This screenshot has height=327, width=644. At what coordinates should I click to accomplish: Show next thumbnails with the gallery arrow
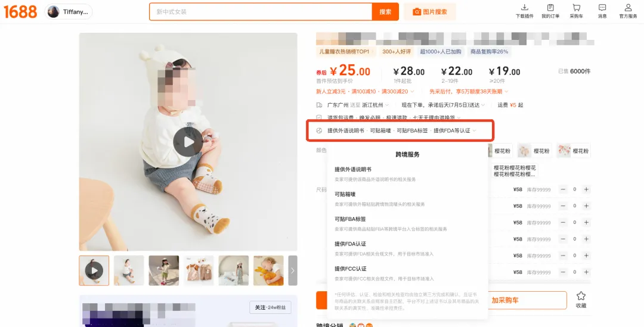point(293,270)
